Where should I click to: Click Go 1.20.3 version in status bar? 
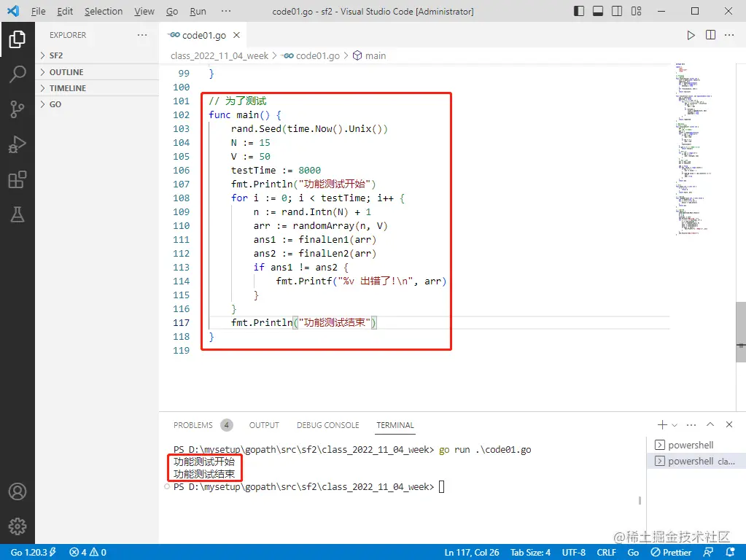(33, 553)
